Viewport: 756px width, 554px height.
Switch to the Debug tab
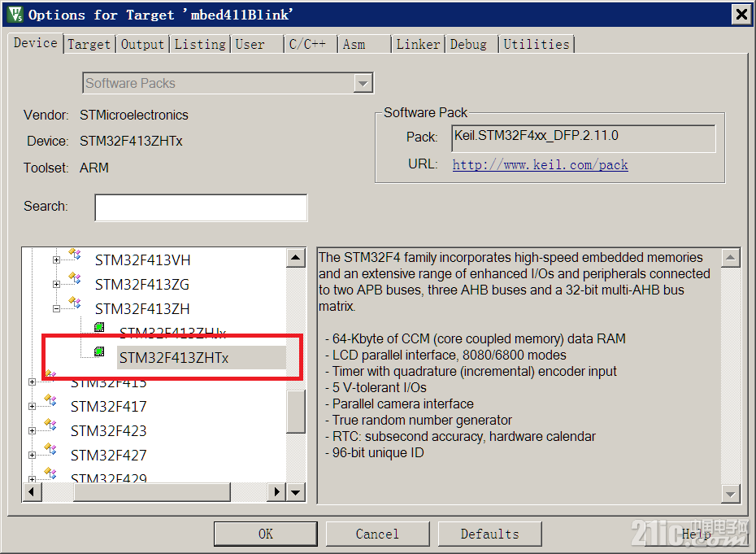pyautogui.click(x=471, y=45)
